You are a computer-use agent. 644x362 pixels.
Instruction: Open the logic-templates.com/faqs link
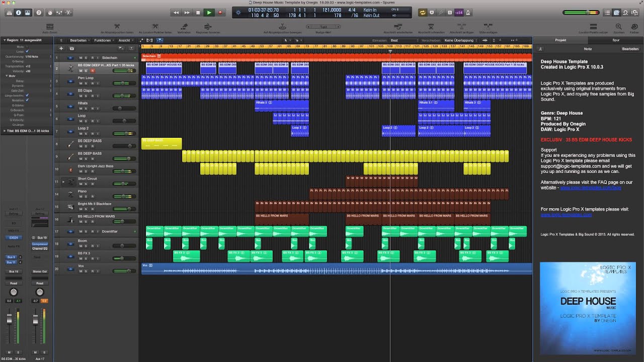click(x=591, y=188)
